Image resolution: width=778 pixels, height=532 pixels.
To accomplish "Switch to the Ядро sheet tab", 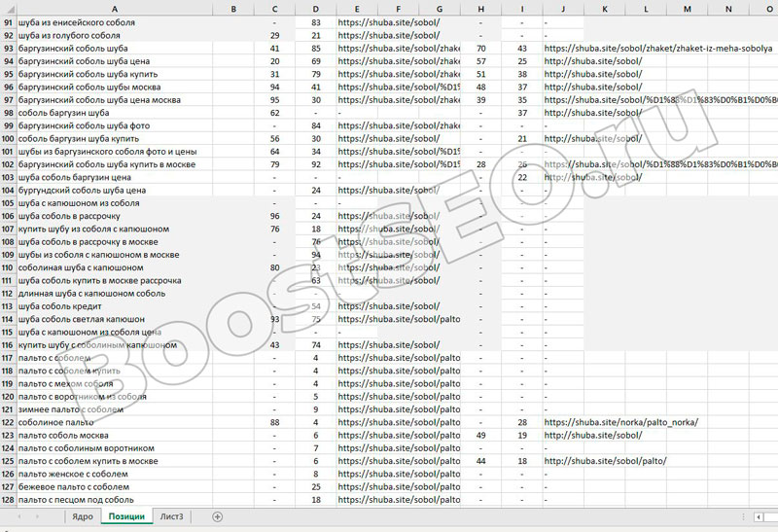I will coord(83,516).
